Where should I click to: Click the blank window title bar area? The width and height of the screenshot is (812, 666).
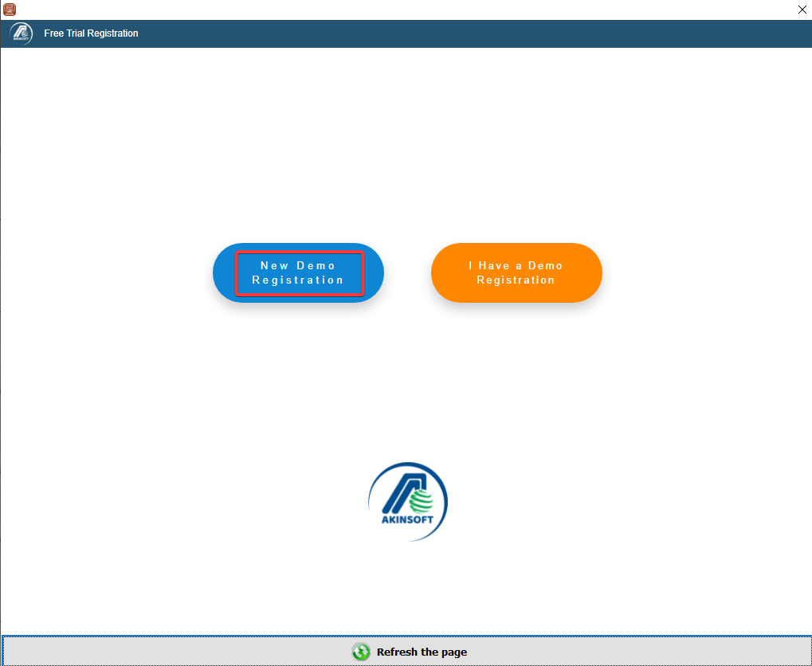[398, 10]
